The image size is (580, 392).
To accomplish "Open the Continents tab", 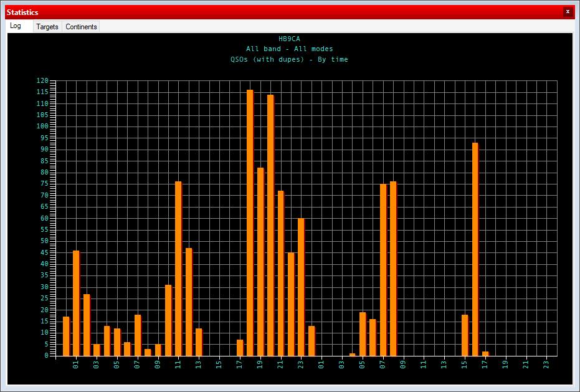I will [81, 27].
